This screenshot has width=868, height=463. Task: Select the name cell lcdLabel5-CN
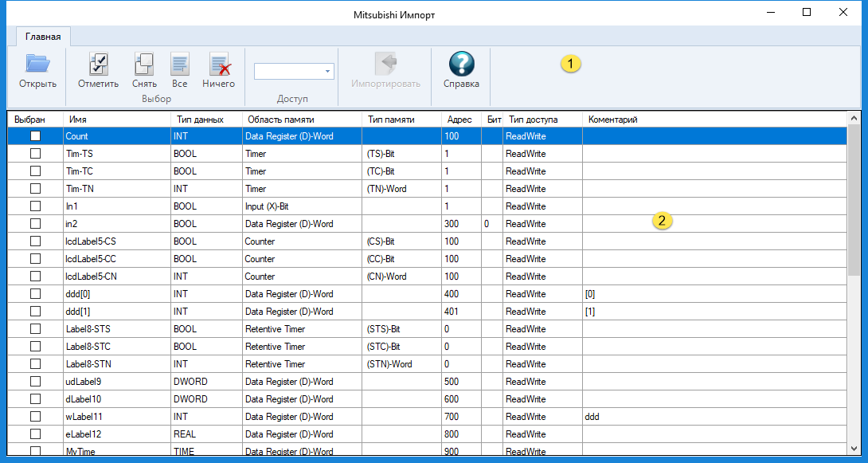[x=117, y=277]
